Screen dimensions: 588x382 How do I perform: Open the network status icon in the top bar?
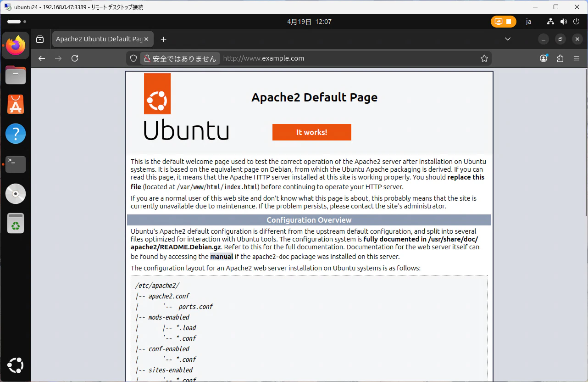(551, 22)
